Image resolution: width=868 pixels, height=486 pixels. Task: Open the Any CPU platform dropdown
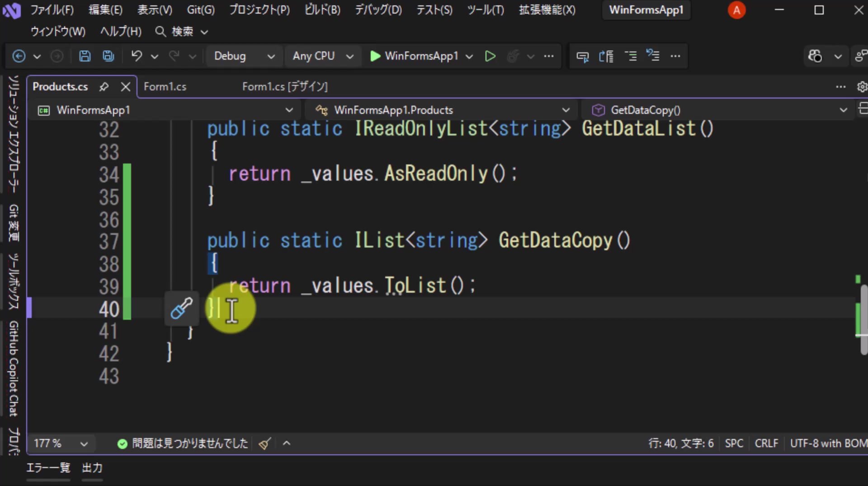tap(323, 56)
